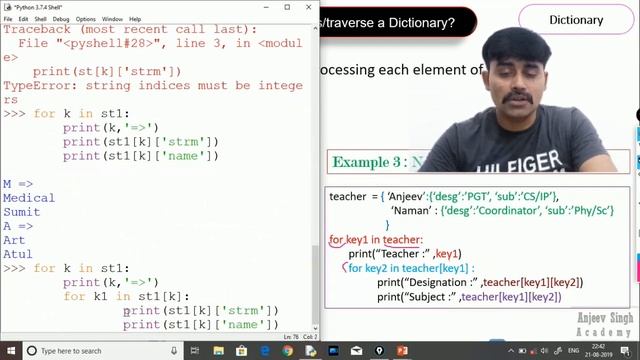Close the Python 3.7.4 Shell window

(x=309, y=7)
